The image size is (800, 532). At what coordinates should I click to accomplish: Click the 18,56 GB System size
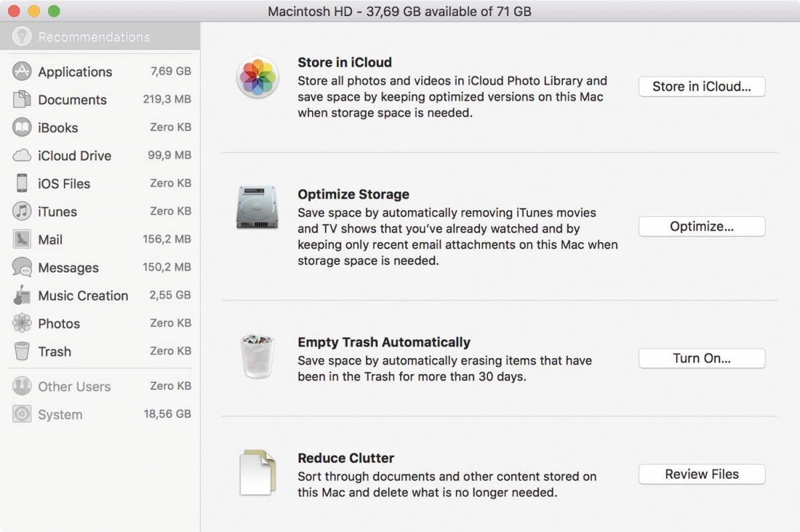[167, 414]
